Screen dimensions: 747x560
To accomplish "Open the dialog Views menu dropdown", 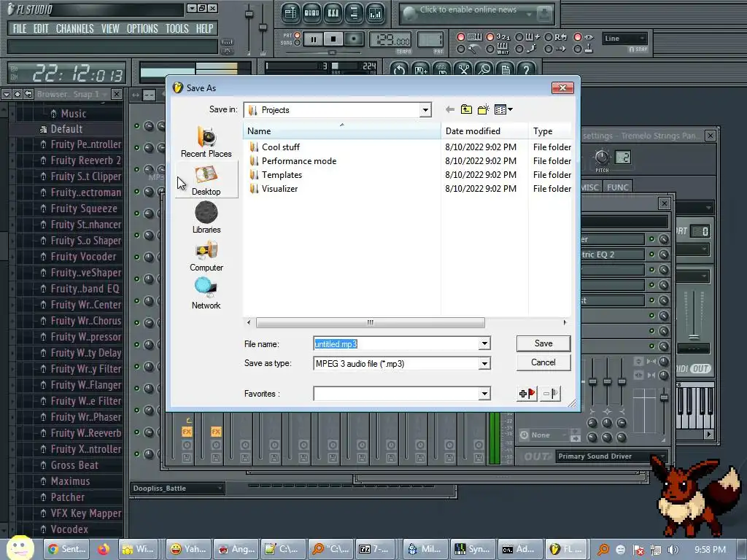I will [x=503, y=109].
